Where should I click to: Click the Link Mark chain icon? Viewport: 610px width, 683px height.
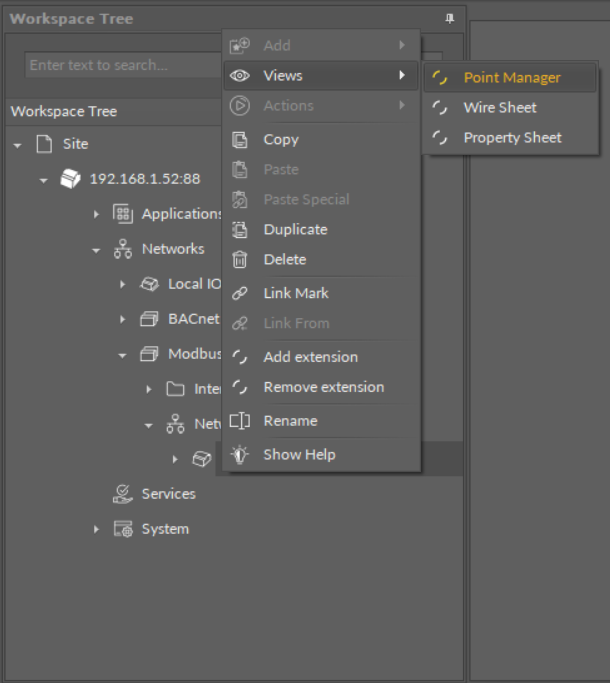click(x=240, y=294)
